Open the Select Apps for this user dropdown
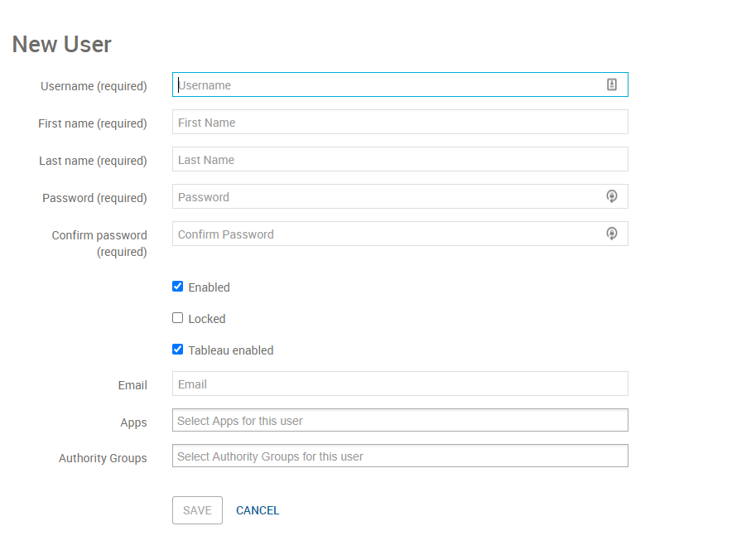 [400, 420]
